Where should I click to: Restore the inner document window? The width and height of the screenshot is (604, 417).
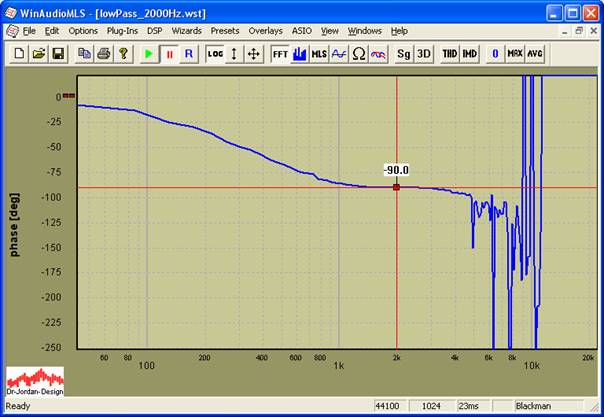tap(579, 31)
